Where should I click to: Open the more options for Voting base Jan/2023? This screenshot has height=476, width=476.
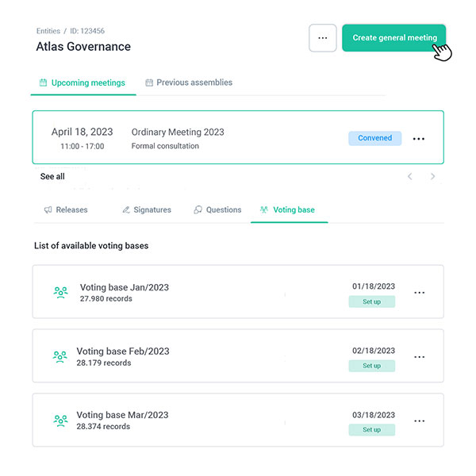(420, 293)
